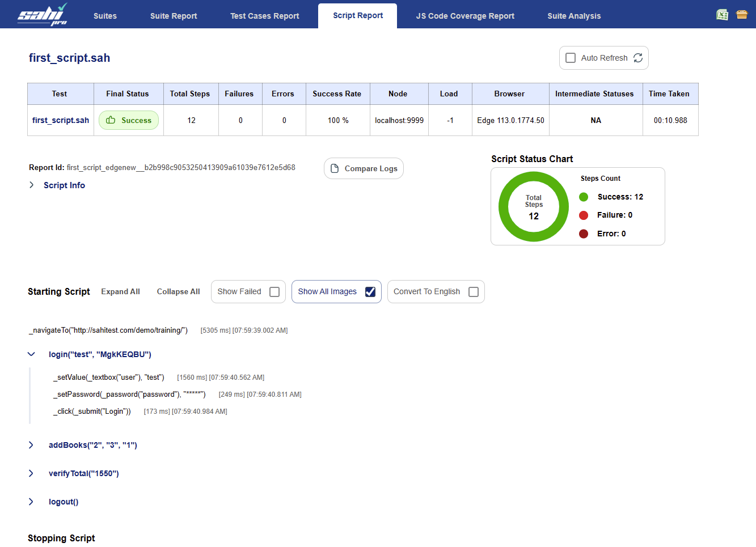This screenshot has height=547, width=756.
Task: Click the Expand All link
Action: [x=120, y=291]
